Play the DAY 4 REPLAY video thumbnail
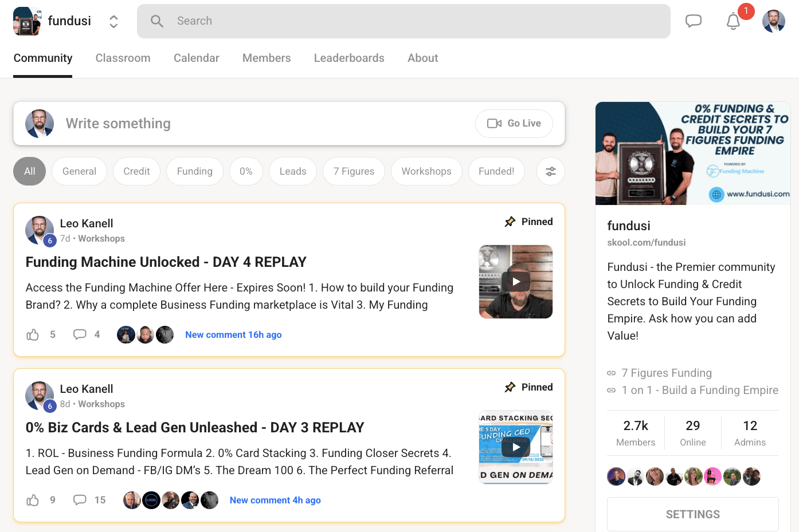Screen dimensions: 799x532 (x=516, y=281)
